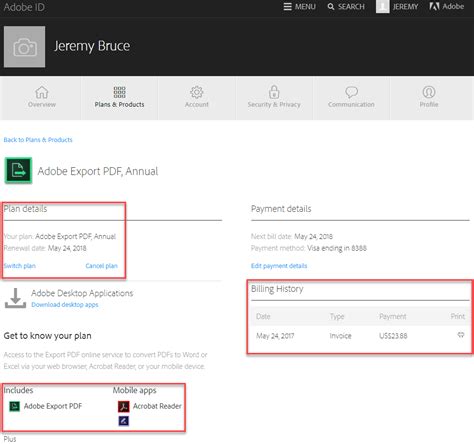Image resolution: width=474 pixels, height=444 pixels.
Task: Go to the Overview tab
Action: (x=42, y=97)
